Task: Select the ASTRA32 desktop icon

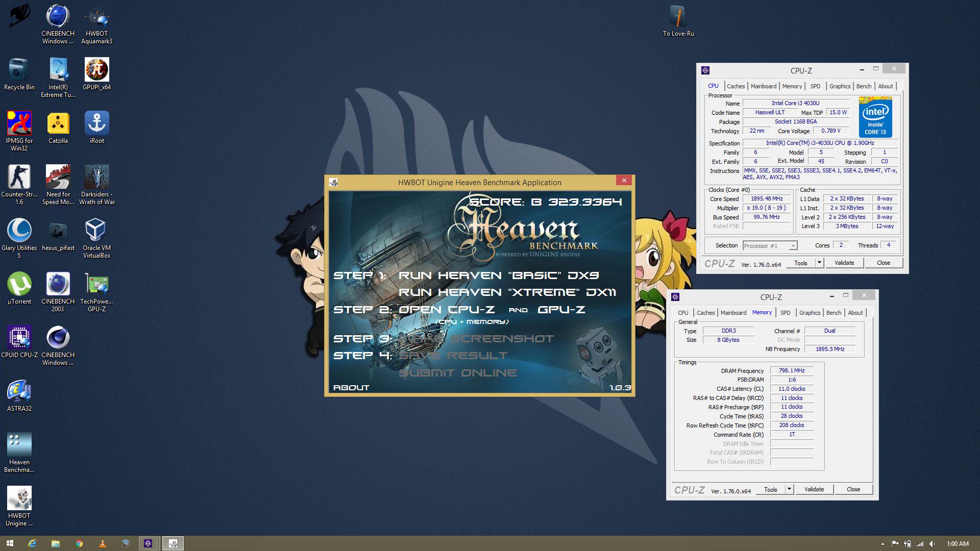Action: pyautogui.click(x=19, y=396)
